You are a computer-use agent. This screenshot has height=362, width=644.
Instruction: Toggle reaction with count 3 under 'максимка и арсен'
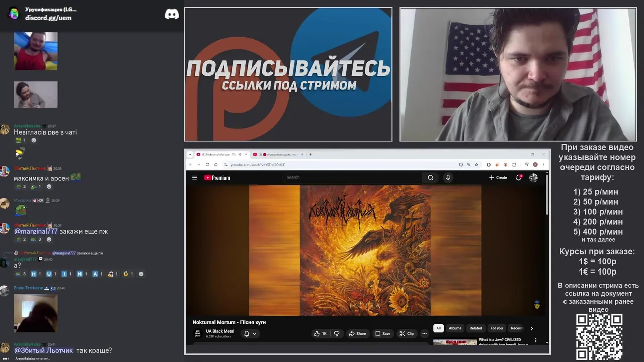[x=20, y=187]
